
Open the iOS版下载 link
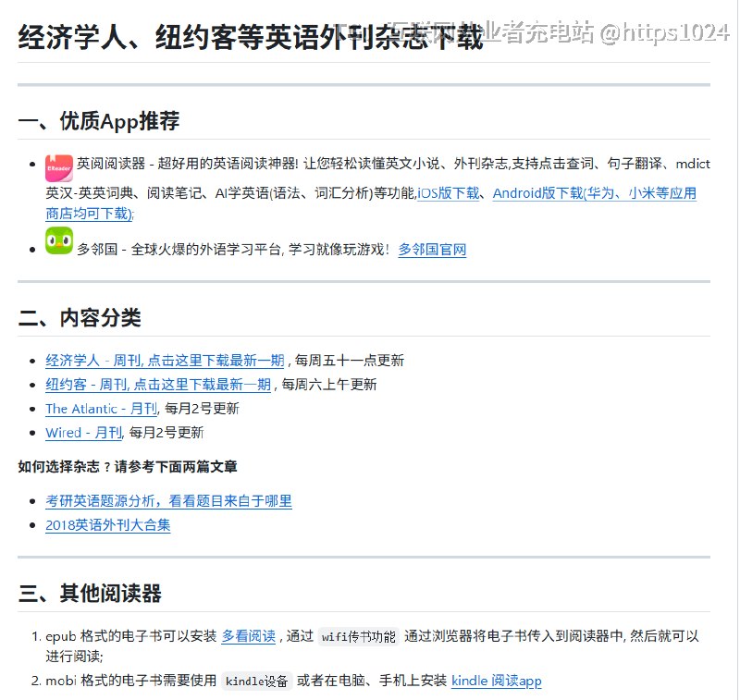click(x=448, y=193)
